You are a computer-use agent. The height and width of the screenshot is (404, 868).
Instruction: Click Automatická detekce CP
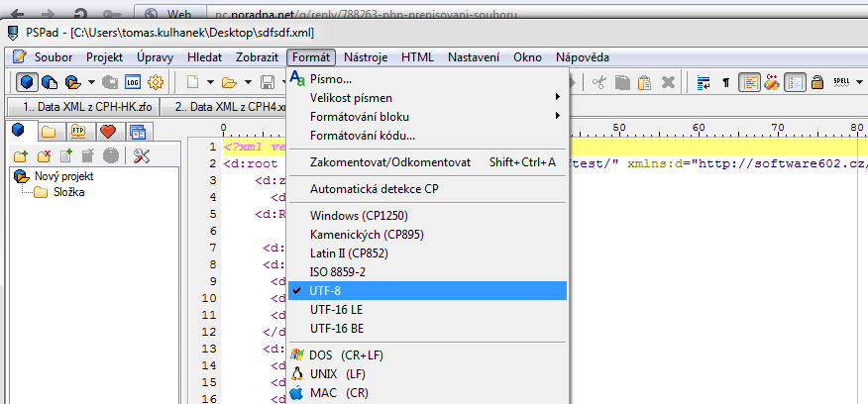point(427,189)
